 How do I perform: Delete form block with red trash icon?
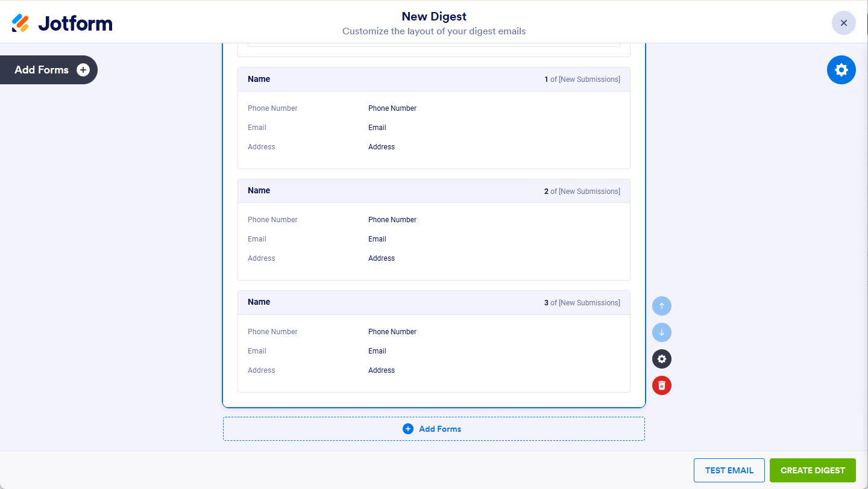(x=661, y=385)
